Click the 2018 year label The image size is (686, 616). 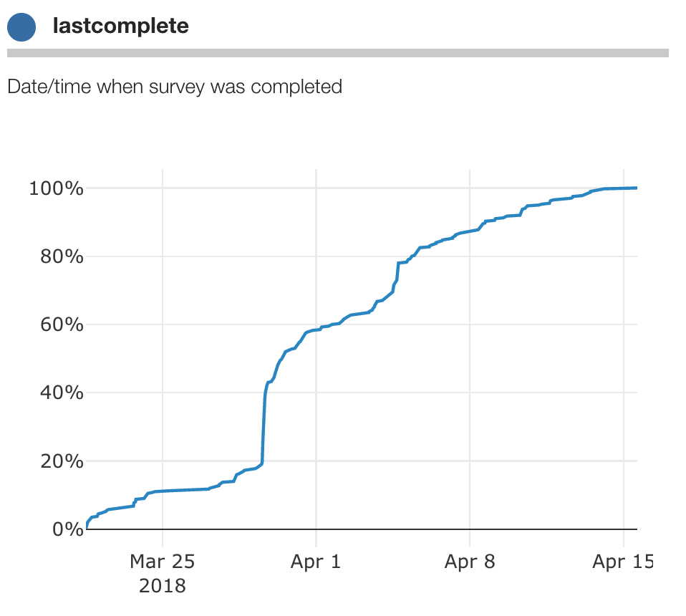click(162, 585)
